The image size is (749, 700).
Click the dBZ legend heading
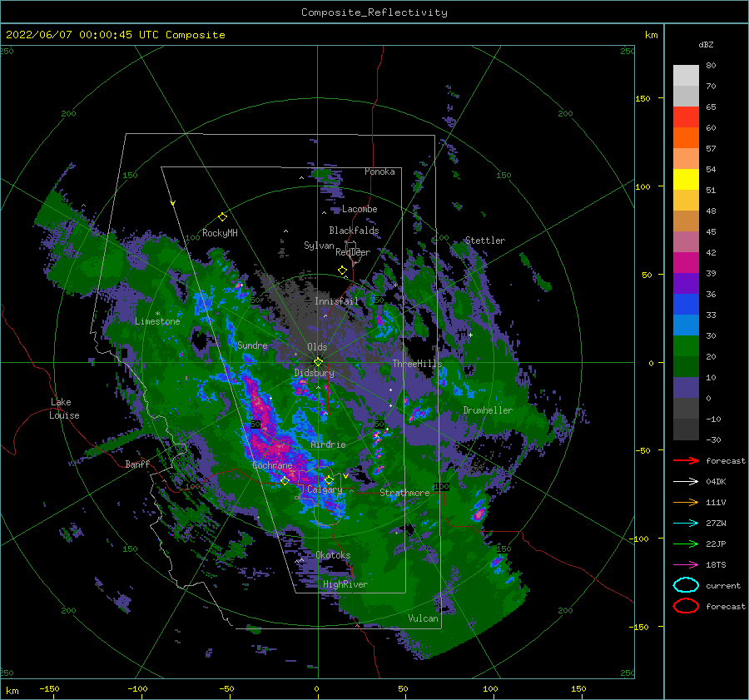pyautogui.click(x=706, y=44)
